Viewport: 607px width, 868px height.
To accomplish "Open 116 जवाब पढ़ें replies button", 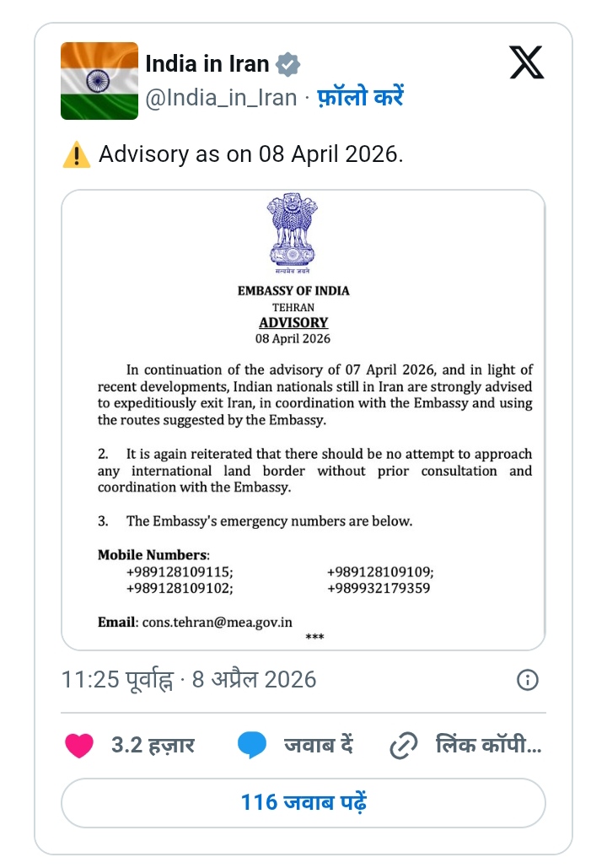I will 303,802.
